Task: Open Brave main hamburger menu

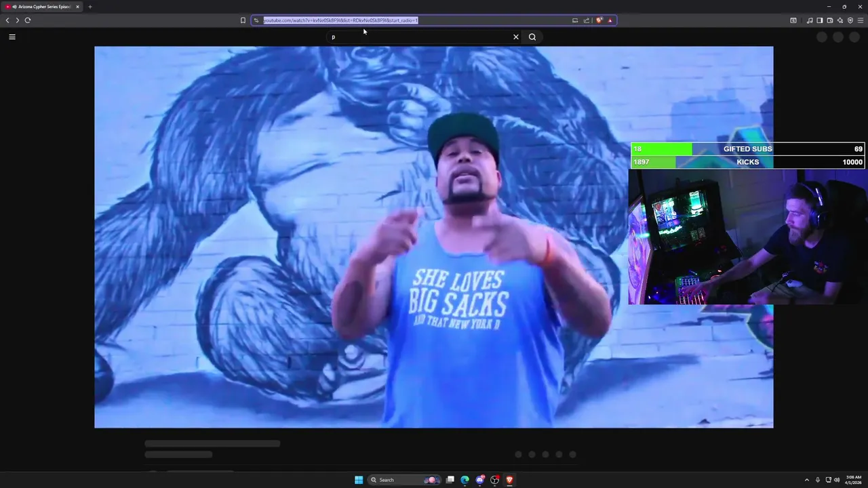Action: [x=861, y=20]
